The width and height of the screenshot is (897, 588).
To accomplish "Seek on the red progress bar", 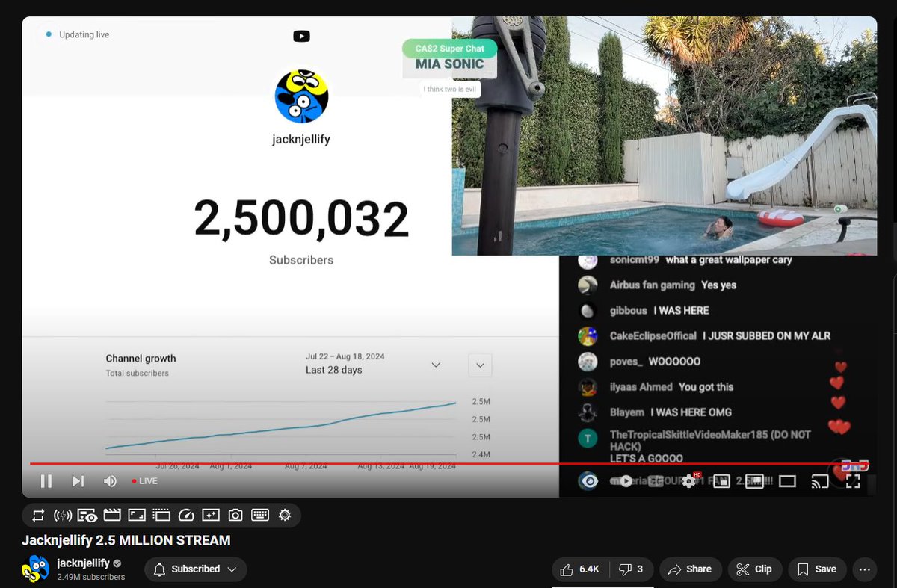I will tap(449, 463).
